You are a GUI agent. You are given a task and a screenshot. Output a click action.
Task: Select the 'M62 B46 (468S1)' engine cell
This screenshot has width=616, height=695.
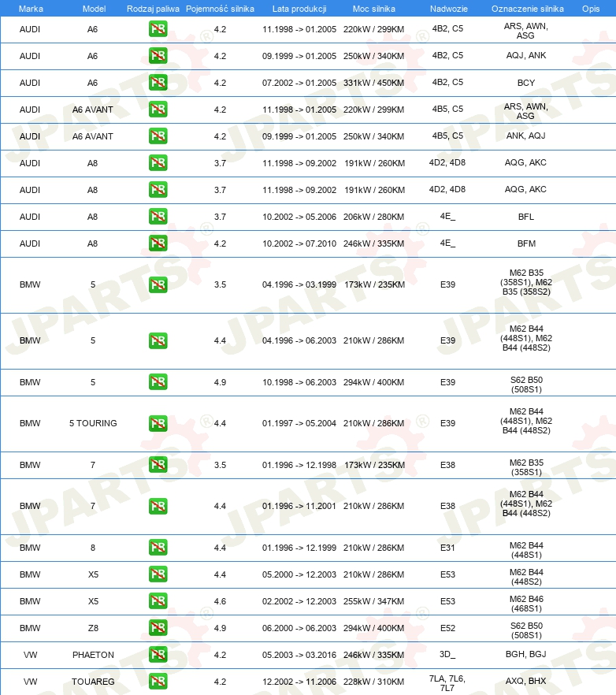coord(526,604)
